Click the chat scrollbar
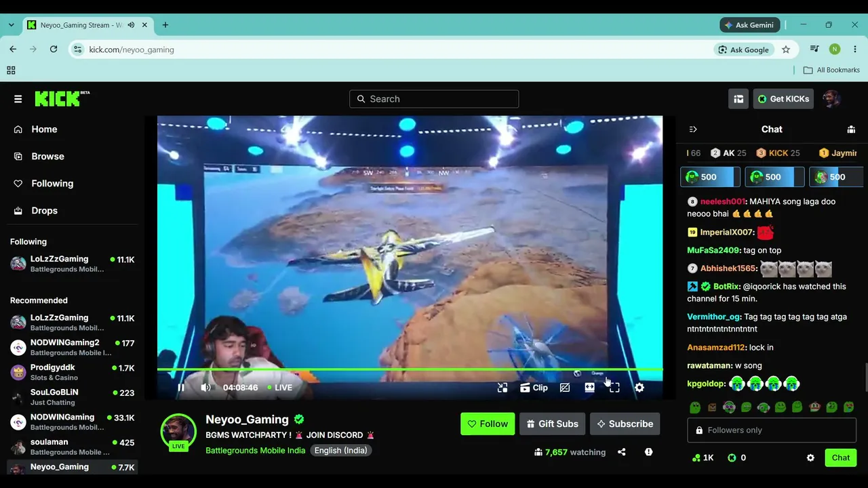868x488 pixels. [865, 377]
